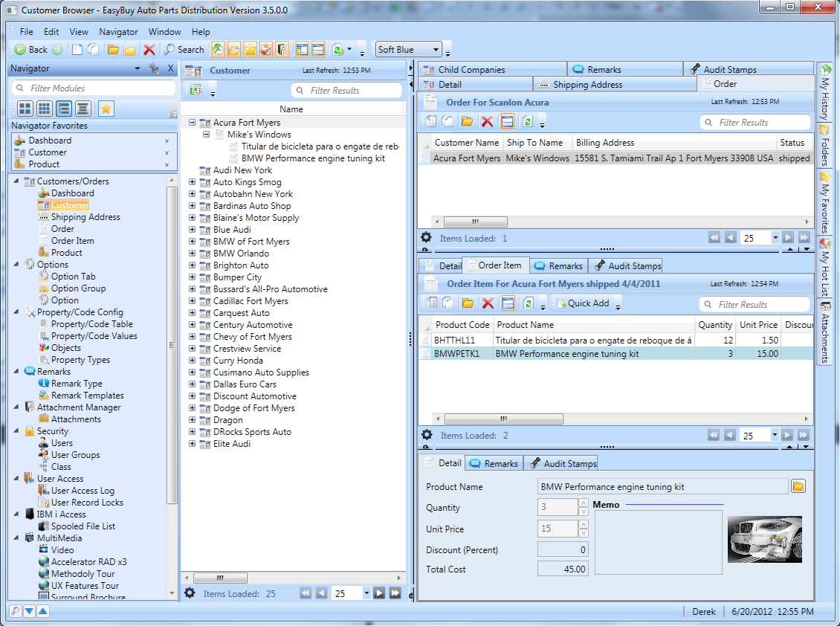Select the BMWPETK1 order item row

[x=616, y=354]
